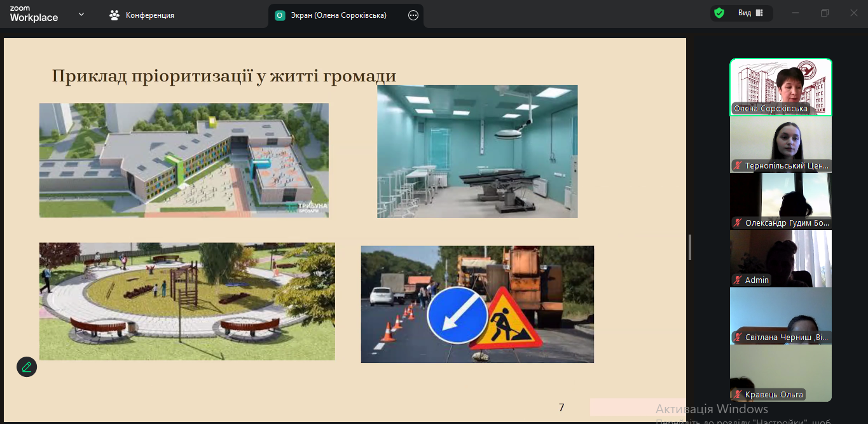Click the divider handle beside video panel
The image size is (868, 424).
pos(690,247)
